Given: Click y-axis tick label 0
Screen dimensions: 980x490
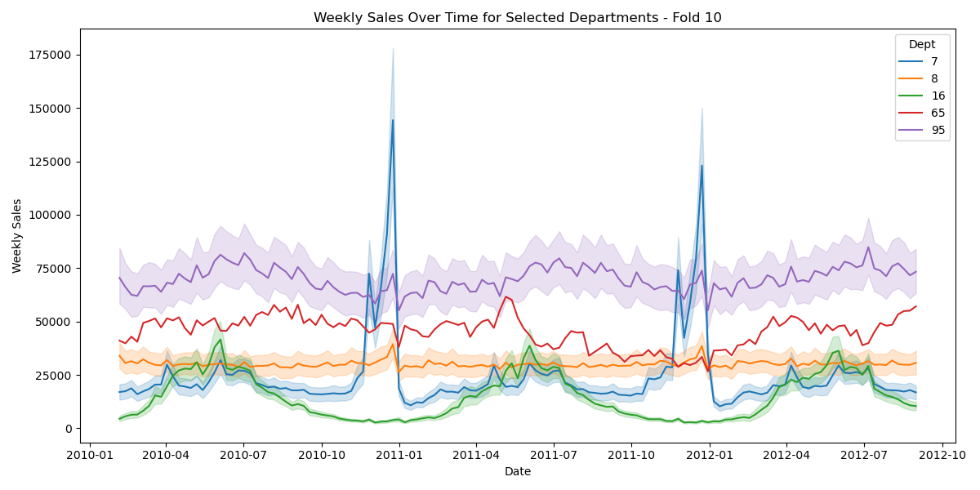Looking at the screenshot, I should pyautogui.click(x=69, y=429).
